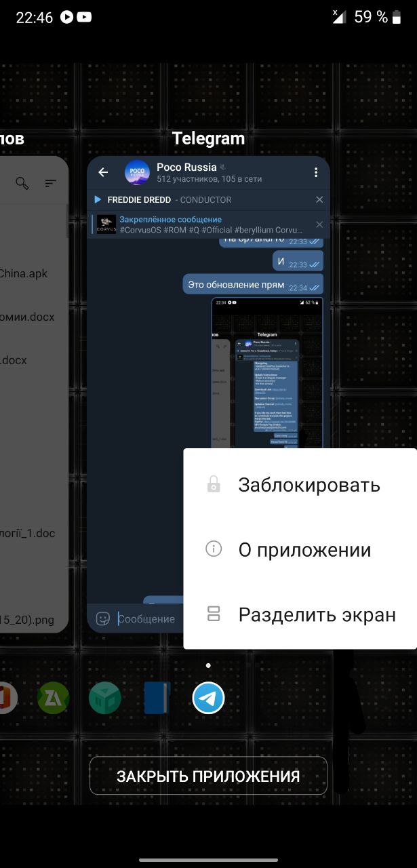417x868 pixels.
Task: Tap the sort icon in file manager card
Action: click(x=50, y=183)
